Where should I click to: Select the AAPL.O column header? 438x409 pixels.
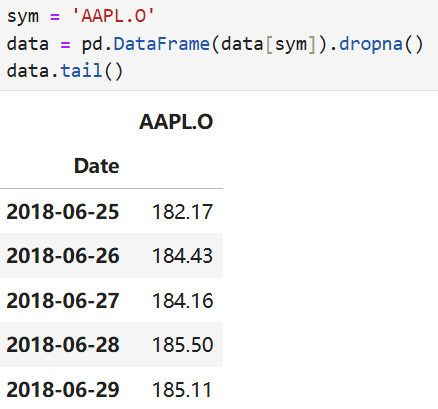tap(176, 122)
